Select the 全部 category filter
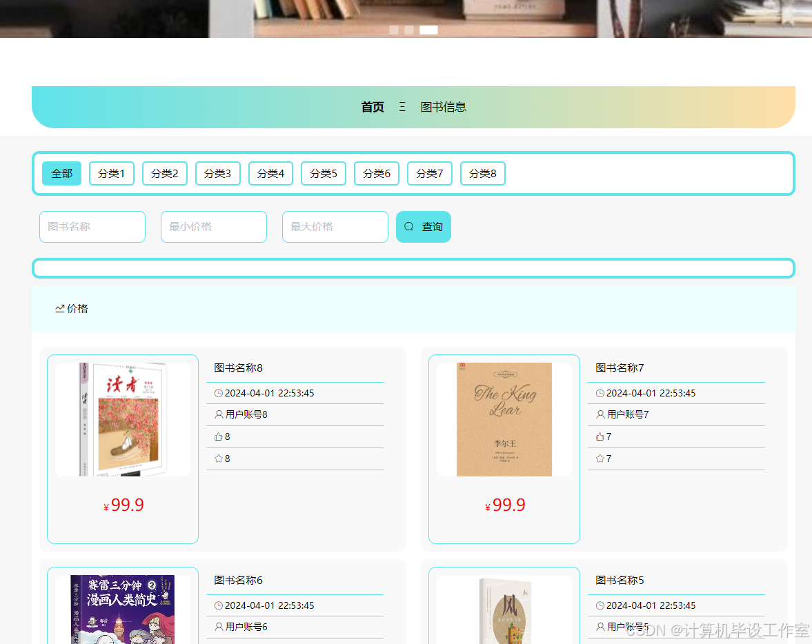 [x=61, y=174]
